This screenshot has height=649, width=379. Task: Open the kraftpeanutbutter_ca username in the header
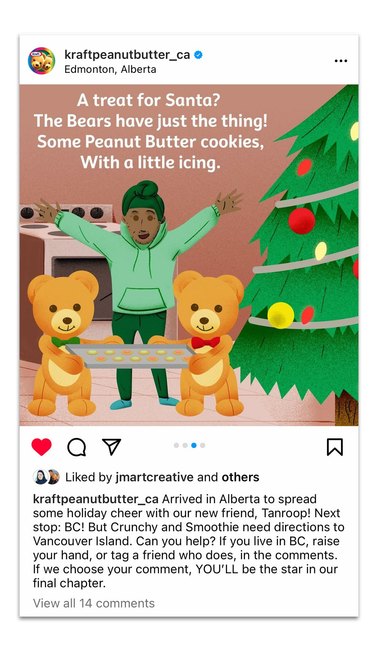click(127, 55)
